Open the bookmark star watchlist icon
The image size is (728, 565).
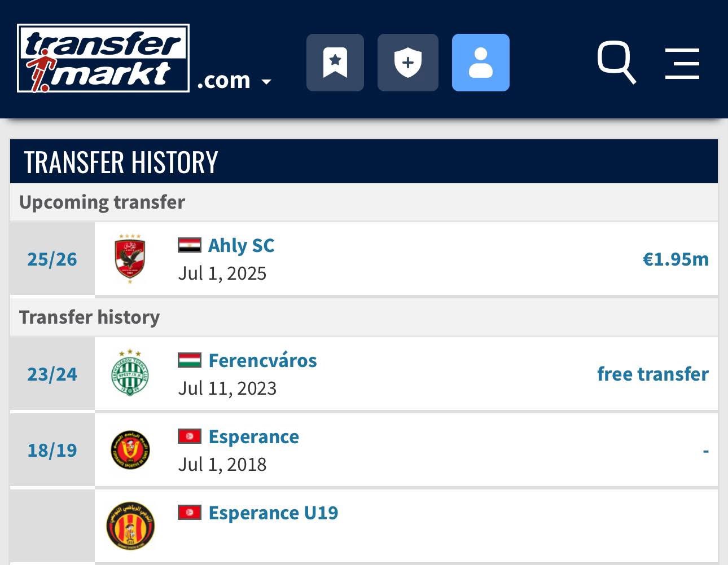point(335,63)
